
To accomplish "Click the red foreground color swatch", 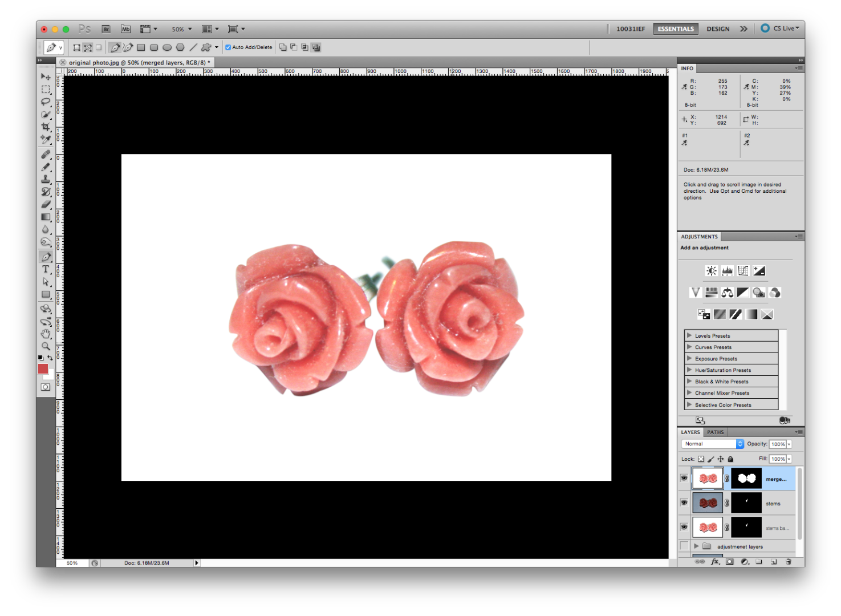I will click(44, 370).
